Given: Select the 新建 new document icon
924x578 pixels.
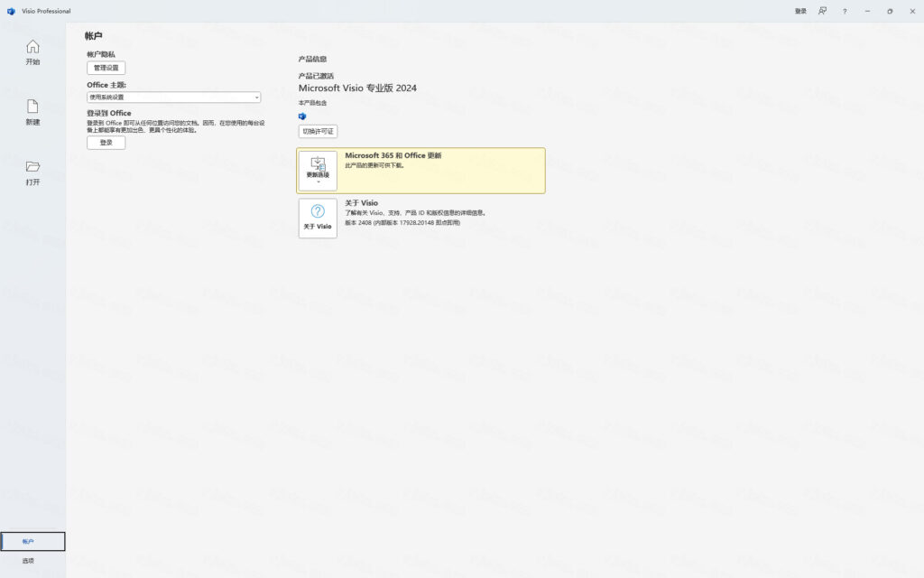Looking at the screenshot, I should [32, 107].
